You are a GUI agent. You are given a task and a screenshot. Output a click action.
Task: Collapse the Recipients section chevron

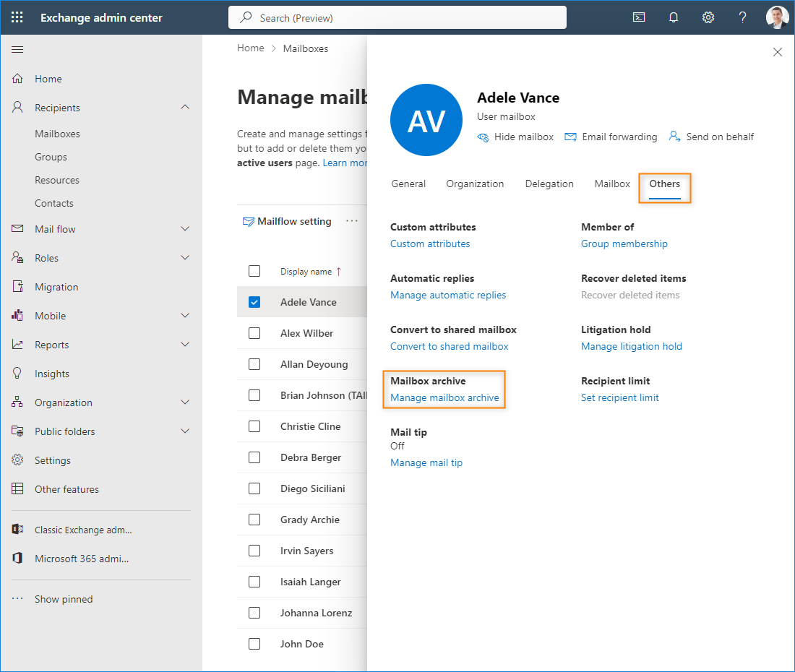(x=185, y=108)
